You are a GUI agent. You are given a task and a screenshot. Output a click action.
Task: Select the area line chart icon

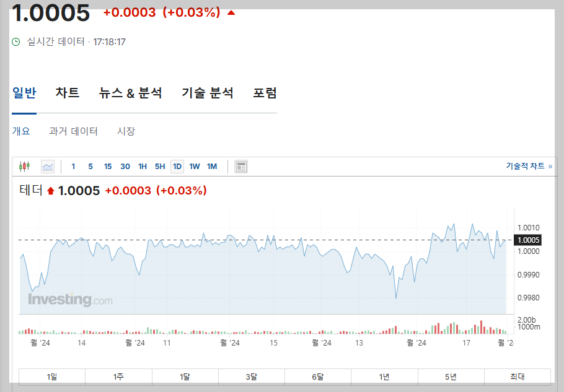tap(48, 167)
